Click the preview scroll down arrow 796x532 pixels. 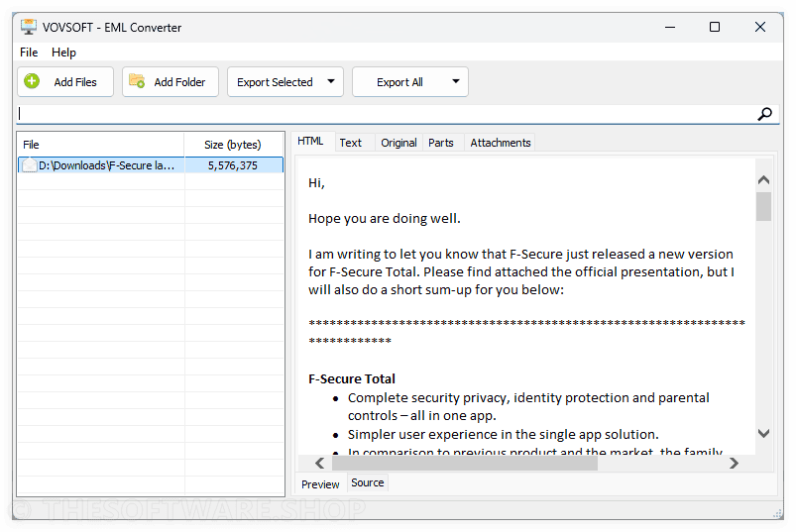pos(763,433)
